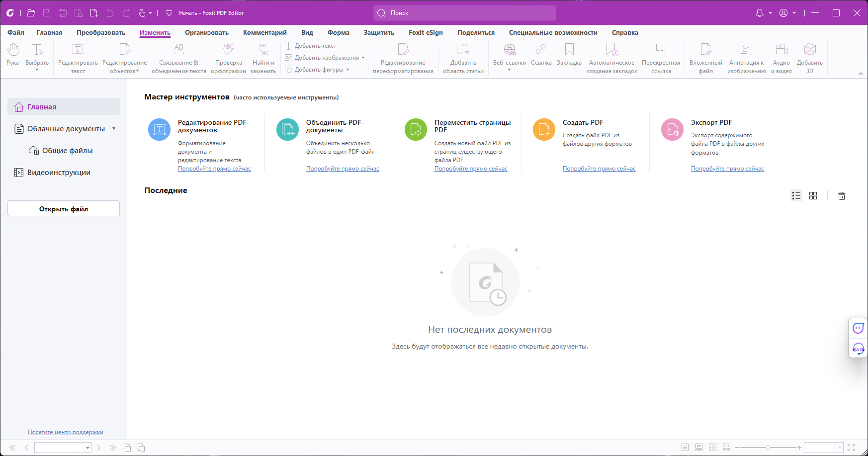Open Добавить фигуры dropdown
Image resolution: width=868 pixels, height=456 pixels.
click(x=348, y=70)
